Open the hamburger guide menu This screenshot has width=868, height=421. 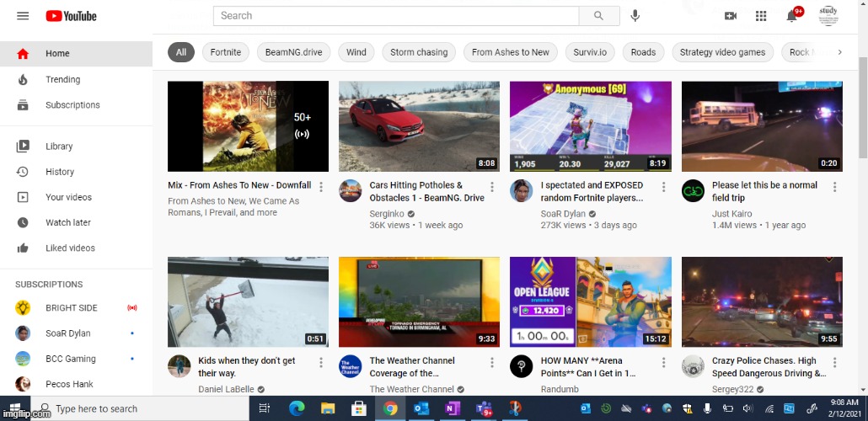click(23, 16)
